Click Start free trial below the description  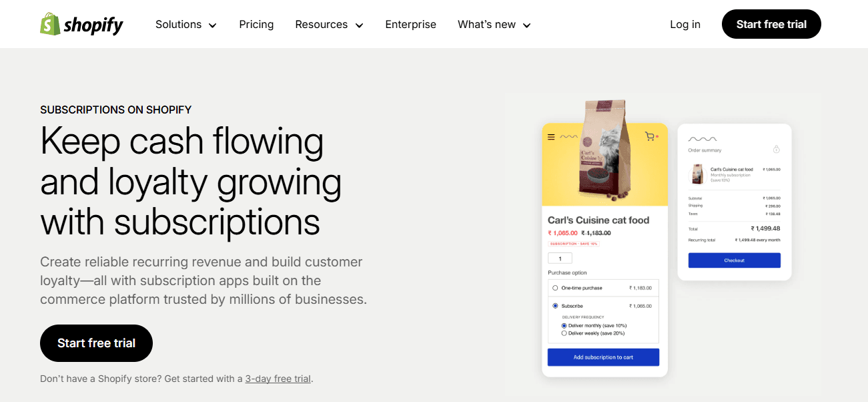click(96, 343)
